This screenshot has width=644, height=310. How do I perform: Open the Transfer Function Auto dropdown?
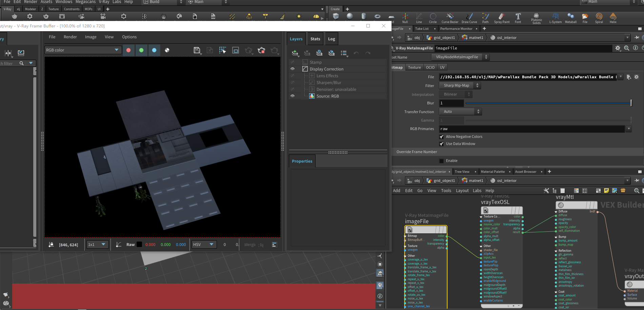460,111
